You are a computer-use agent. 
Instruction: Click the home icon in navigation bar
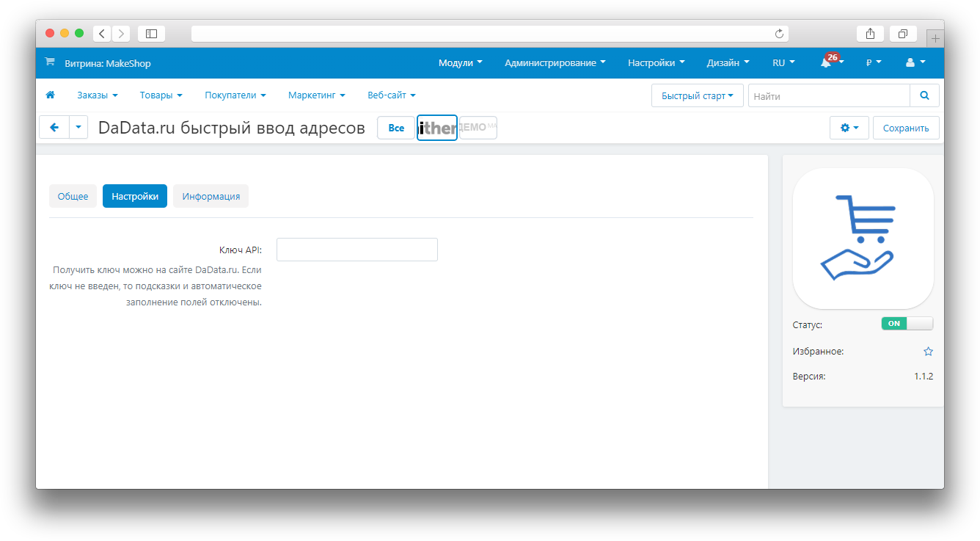[51, 95]
